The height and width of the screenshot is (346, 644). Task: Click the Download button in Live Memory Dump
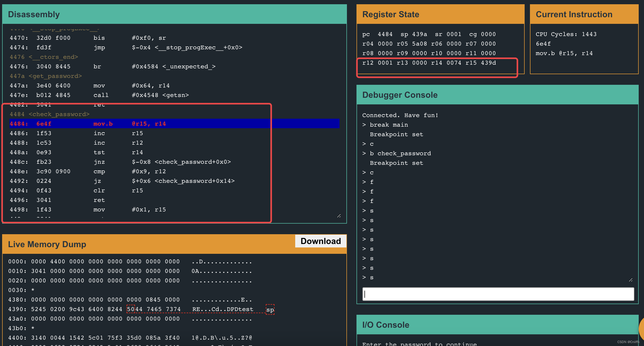pyautogui.click(x=321, y=241)
